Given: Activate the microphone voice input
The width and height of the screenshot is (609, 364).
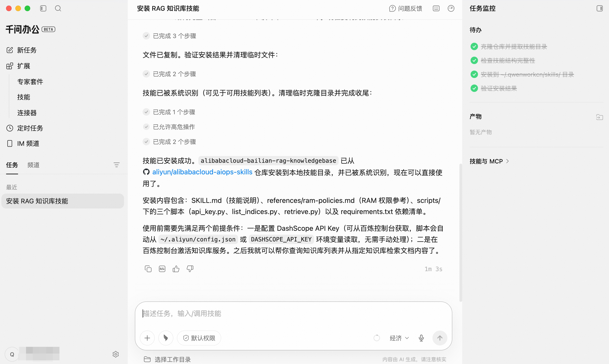Looking at the screenshot, I should 421,338.
